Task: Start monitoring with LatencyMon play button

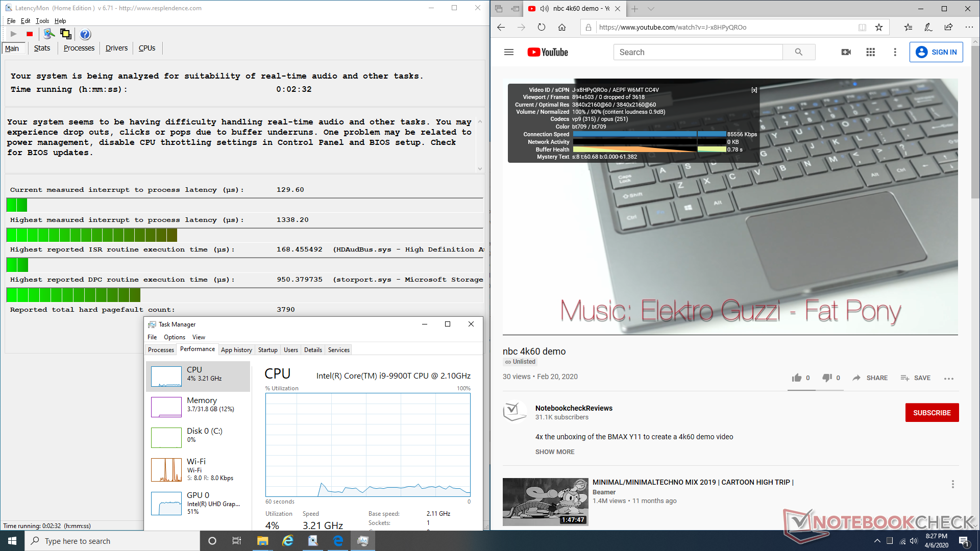Action: (14, 34)
